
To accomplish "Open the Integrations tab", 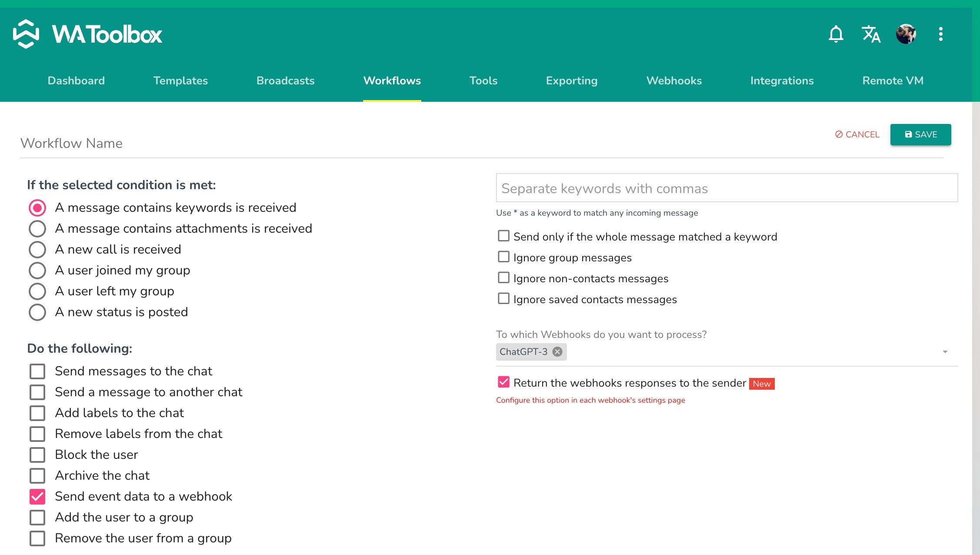I will 782,80.
